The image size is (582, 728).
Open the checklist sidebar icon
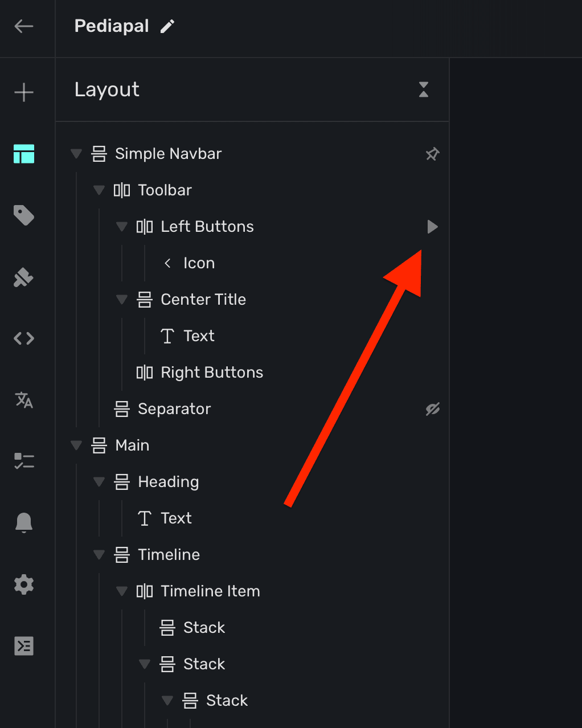click(x=24, y=461)
